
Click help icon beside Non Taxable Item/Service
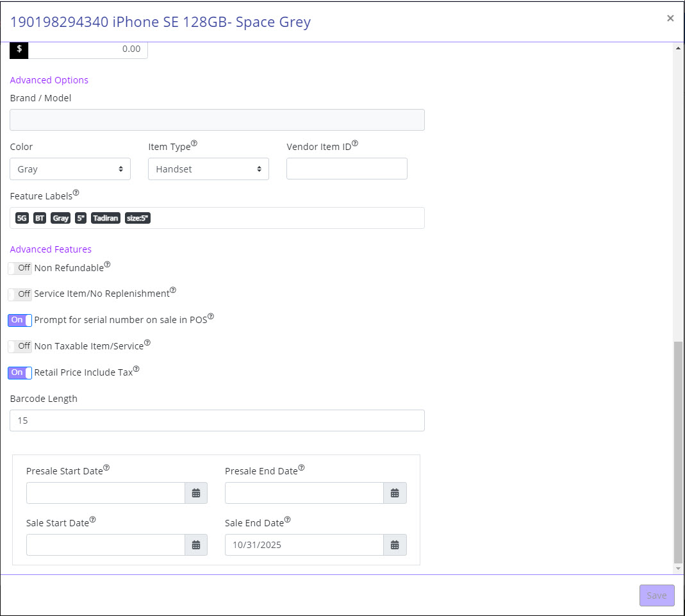147,342
